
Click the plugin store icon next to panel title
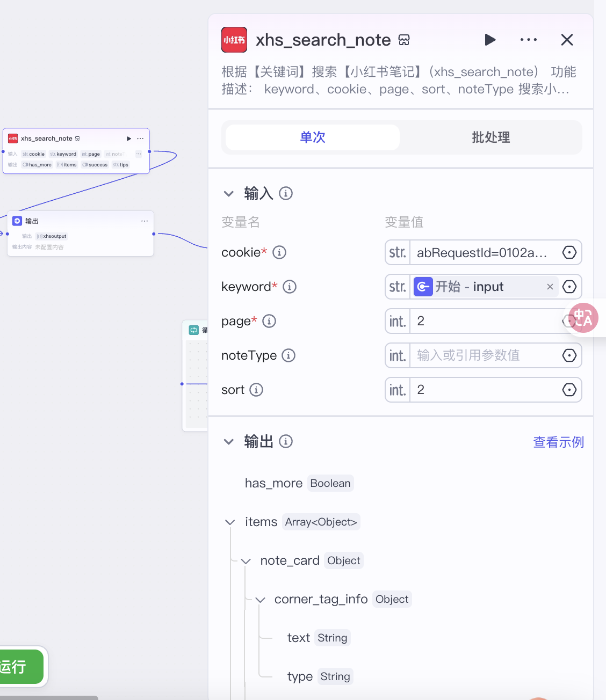point(404,40)
